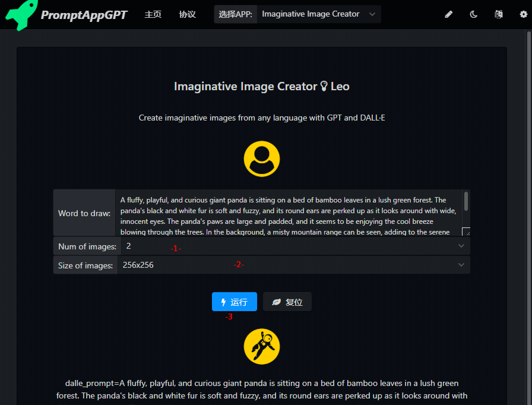
Task: Click the PromptAppGPT brand title text
Action: (84, 15)
